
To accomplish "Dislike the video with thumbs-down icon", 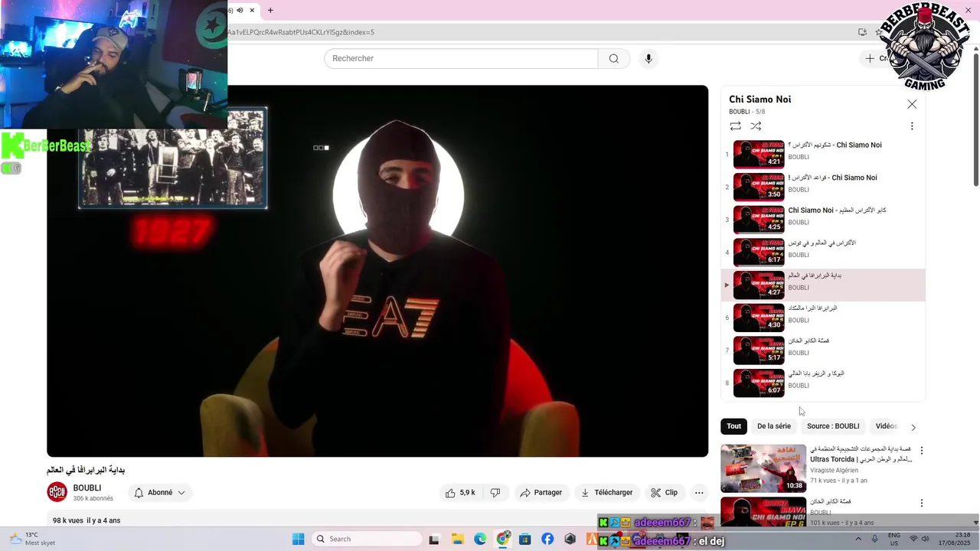I will (495, 493).
